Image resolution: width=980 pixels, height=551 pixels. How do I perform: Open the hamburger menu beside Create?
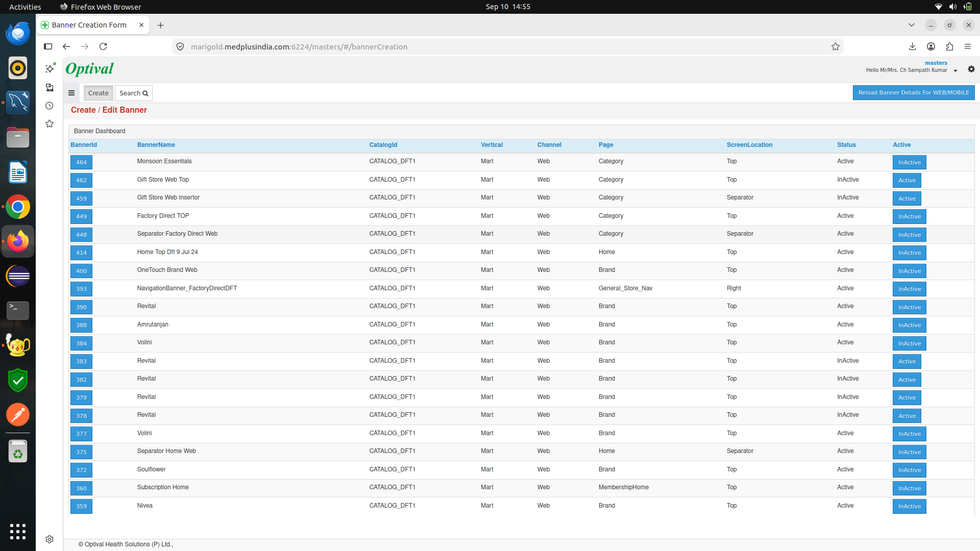(71, 93)
